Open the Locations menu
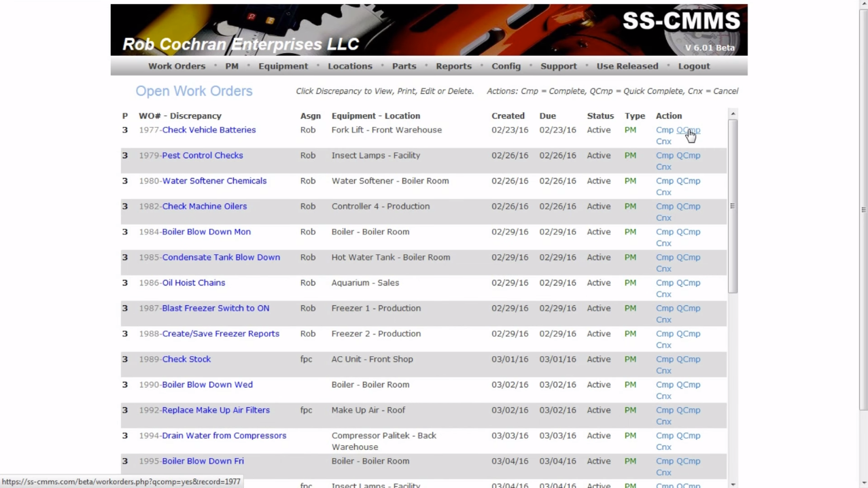Screen dimensions: 868x488 pos(350,66)
